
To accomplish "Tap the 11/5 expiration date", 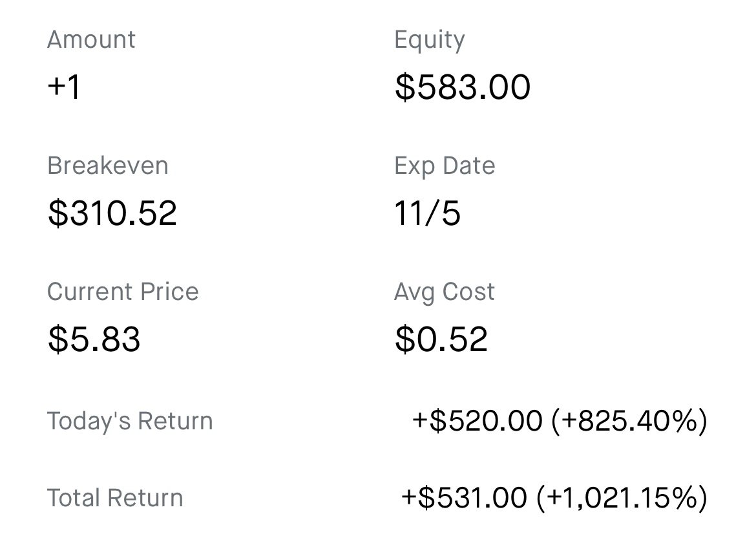I will [427, 213].
